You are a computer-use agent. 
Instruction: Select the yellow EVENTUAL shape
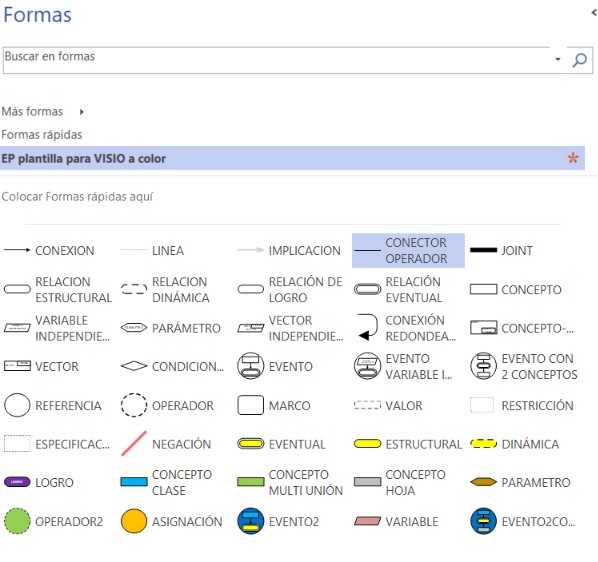(281, 444)
